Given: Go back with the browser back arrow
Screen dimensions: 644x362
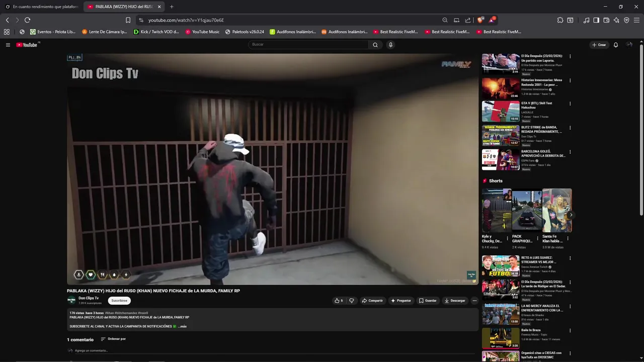Looking at the screenshot, I should point(7,20).
